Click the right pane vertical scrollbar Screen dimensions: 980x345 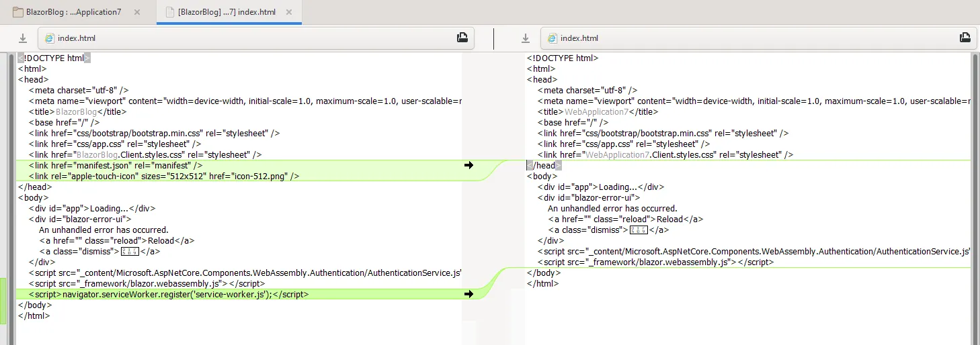coord(976,199)
